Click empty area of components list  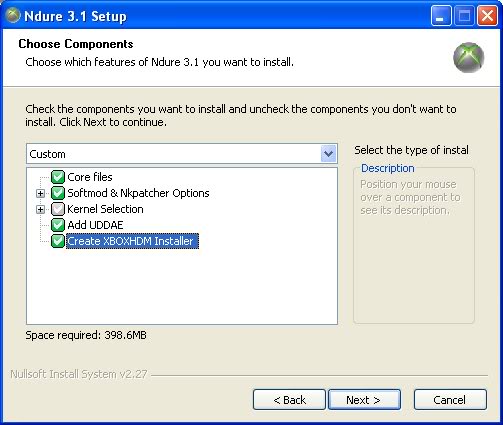[x=182, y=287]
